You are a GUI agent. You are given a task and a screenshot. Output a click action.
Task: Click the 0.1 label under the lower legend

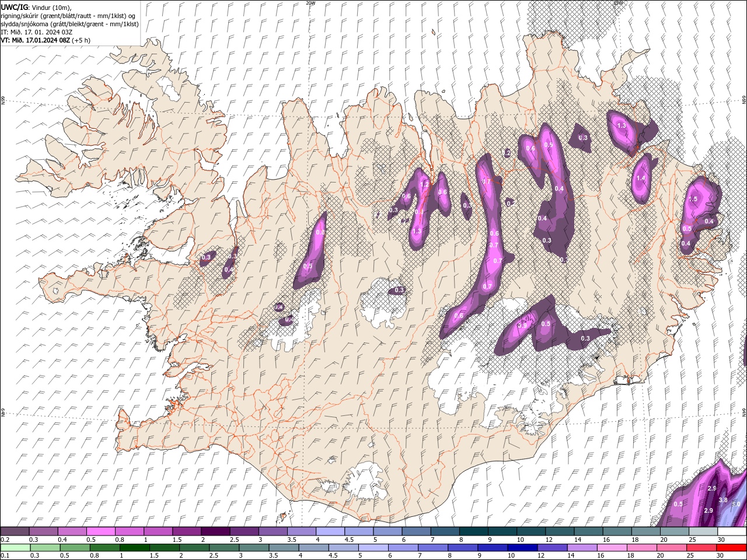click(x=5, y=556)
